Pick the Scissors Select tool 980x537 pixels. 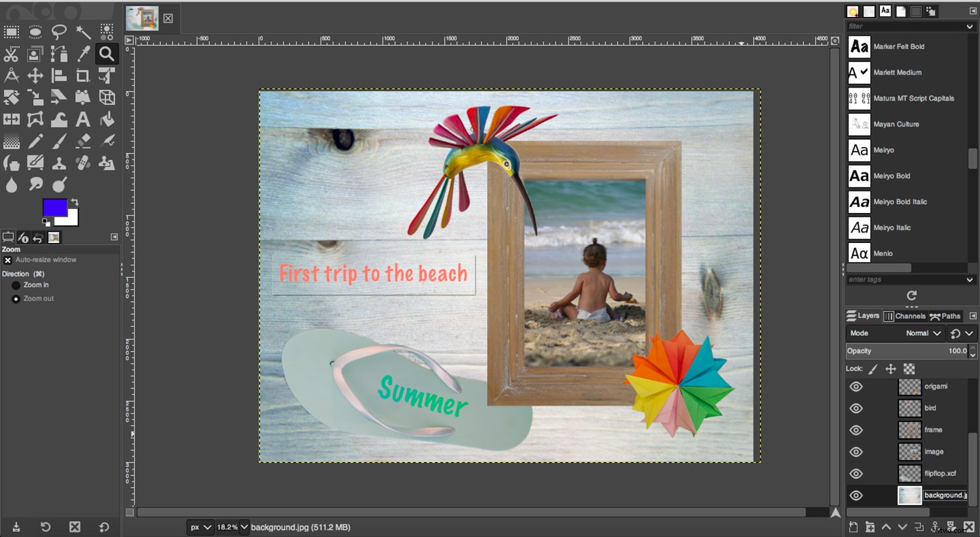click(x=11, y=54)
